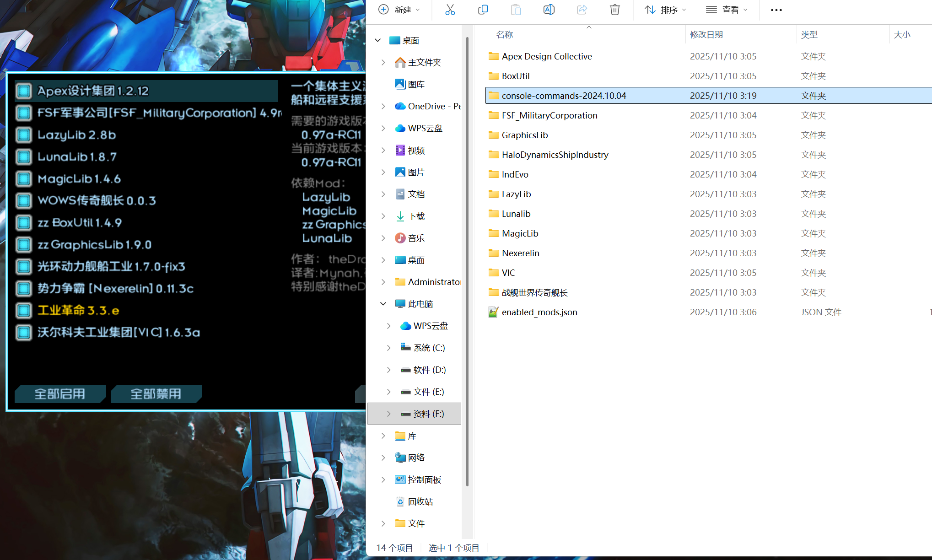Open the 排序 sort dropdown
The width and height of the screenshot is (932, 560).
tap(666, 10)
